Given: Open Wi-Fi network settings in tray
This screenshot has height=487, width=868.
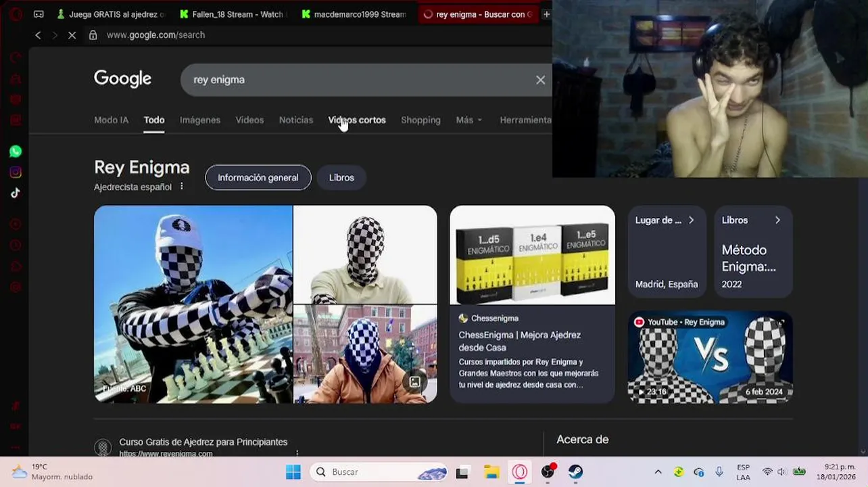Looking at the screenshot, I should tap(767, 471).
